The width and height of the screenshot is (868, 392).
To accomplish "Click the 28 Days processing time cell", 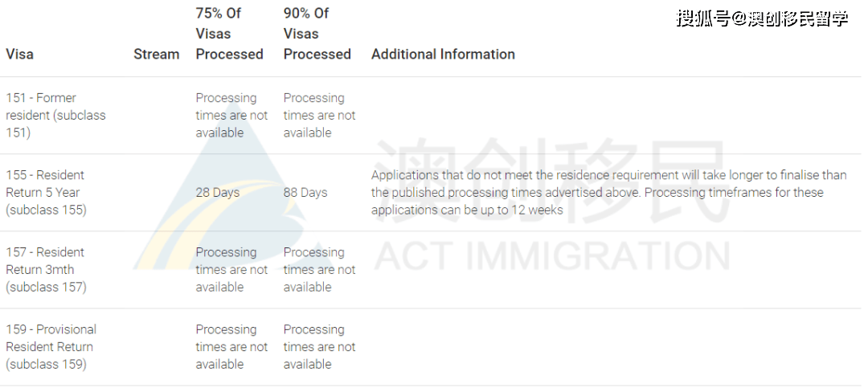I will point(218,193).
